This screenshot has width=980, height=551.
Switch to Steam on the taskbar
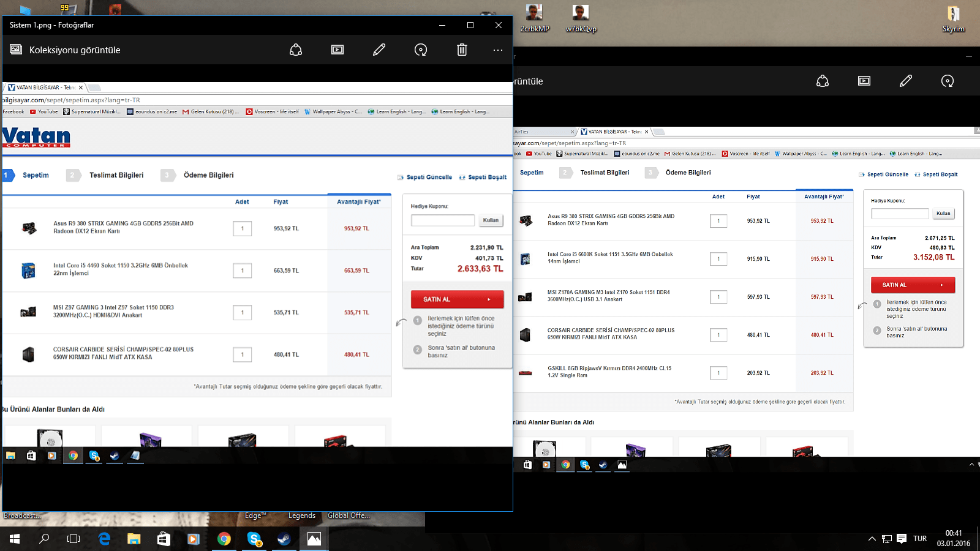click(x=284, y=539)
